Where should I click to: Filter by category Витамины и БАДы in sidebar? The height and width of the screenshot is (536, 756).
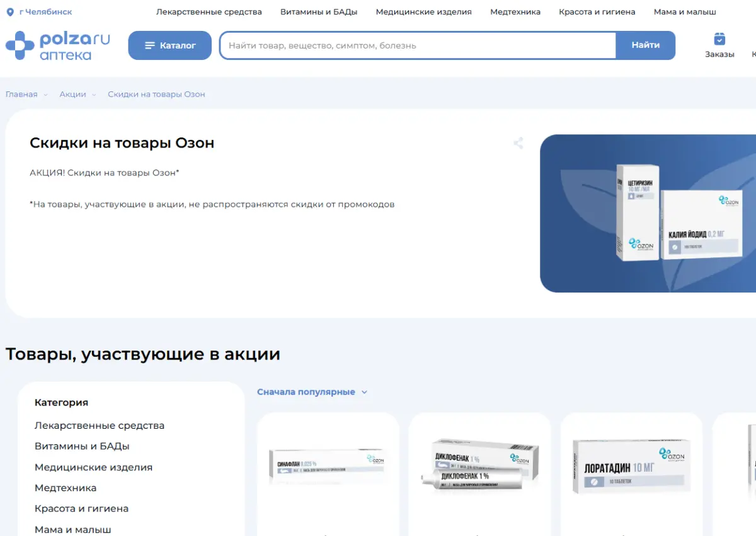point(82,446)
